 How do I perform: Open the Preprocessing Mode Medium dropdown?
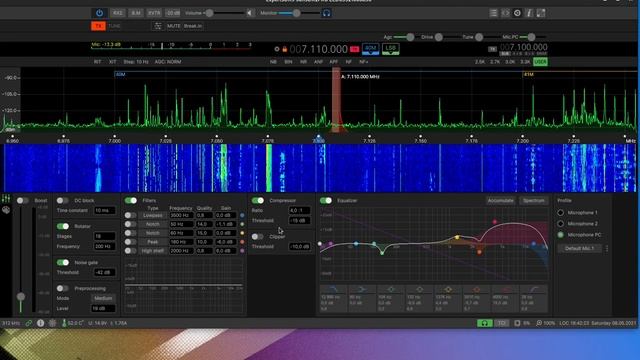pyautogui.click(x=103, y=298)
